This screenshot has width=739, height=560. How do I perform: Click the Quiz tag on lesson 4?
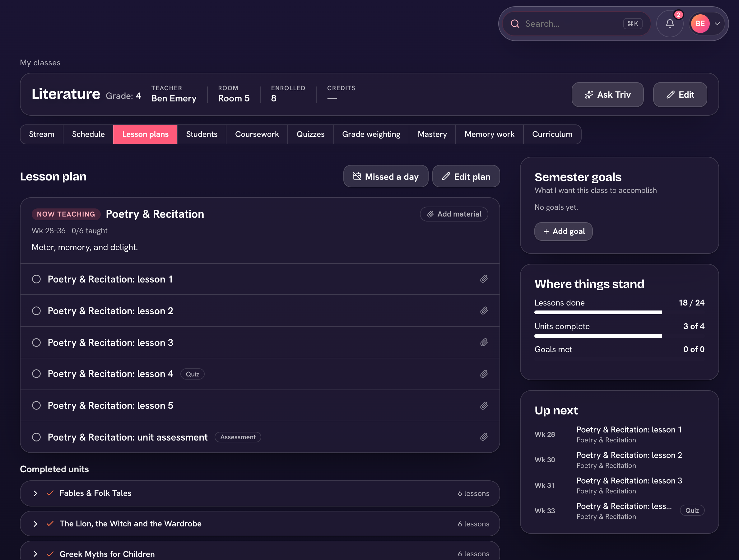tap(193, 374)
